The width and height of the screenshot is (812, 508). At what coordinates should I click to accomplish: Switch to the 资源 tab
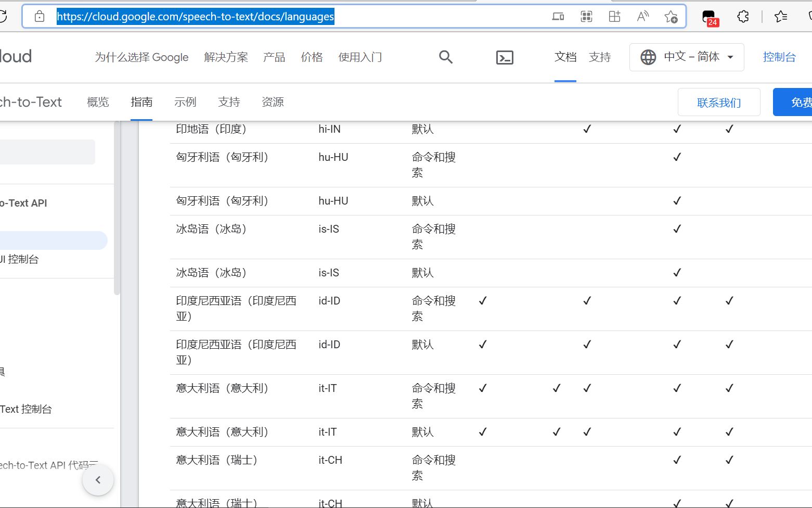(x=273, y=102)
